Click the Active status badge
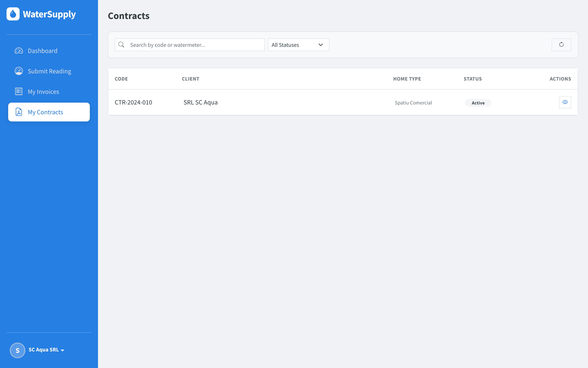Screen dimensions: 588x368 478,103
